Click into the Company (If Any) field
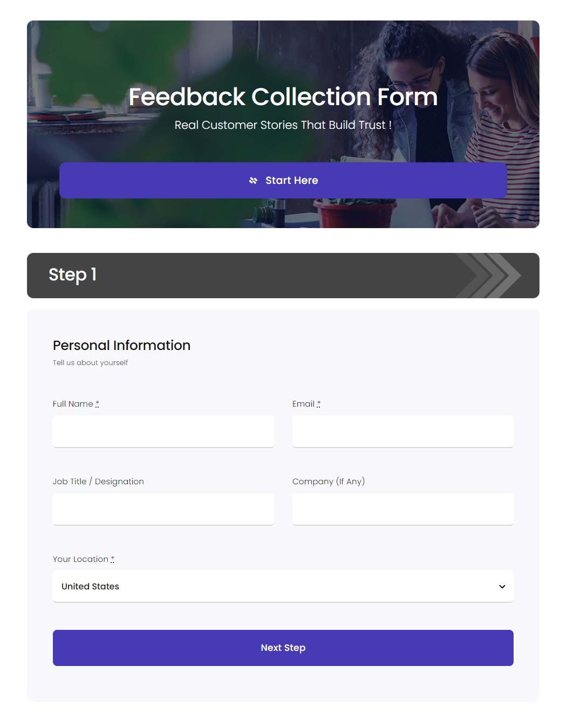This screenshot has height=728, width=567. coord(402,509)
